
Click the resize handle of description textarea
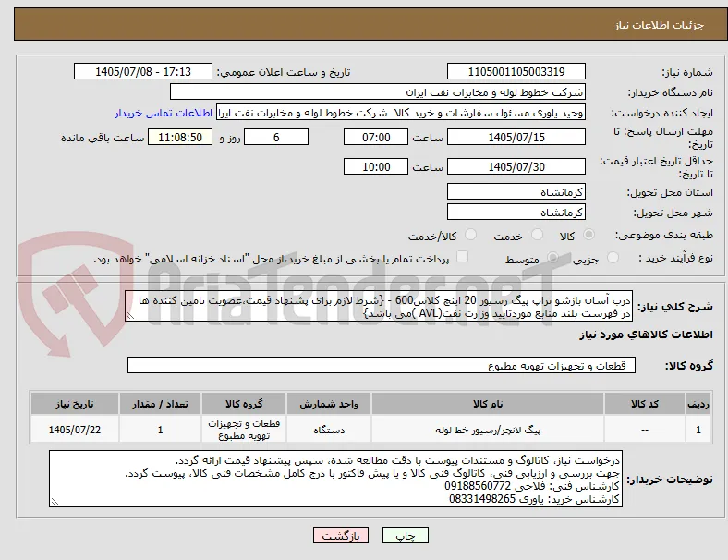pyautogui.click(x=130, y=316)
